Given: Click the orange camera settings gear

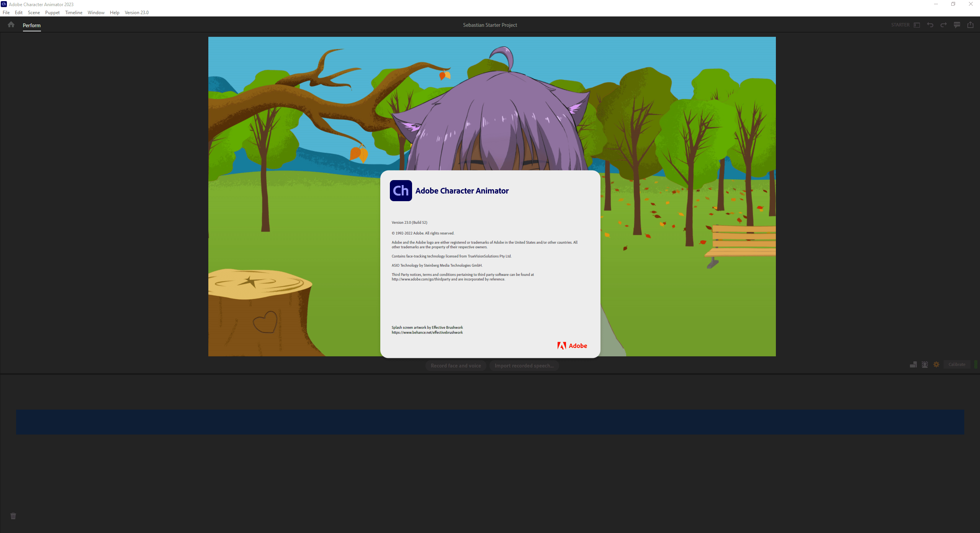Looking at the screenshot, I should [x=936, y=364].
